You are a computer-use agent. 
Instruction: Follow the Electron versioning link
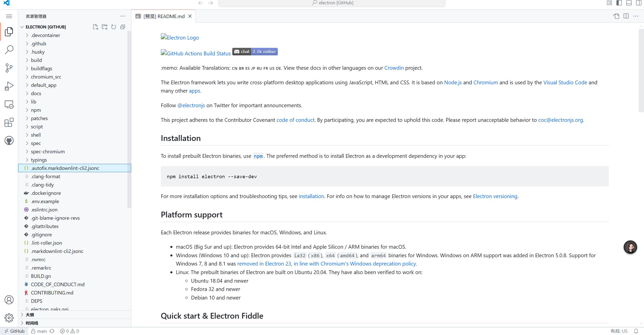tap(495, 196)
